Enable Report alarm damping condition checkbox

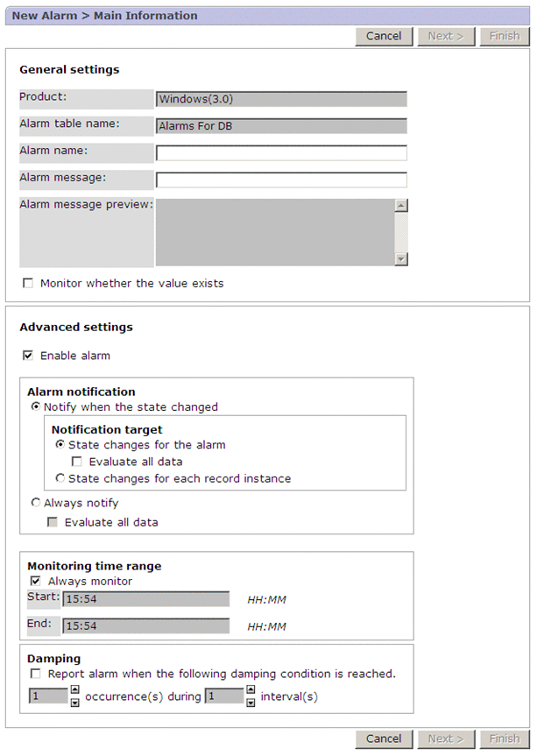pyautogui.click(x=36, y=675)
